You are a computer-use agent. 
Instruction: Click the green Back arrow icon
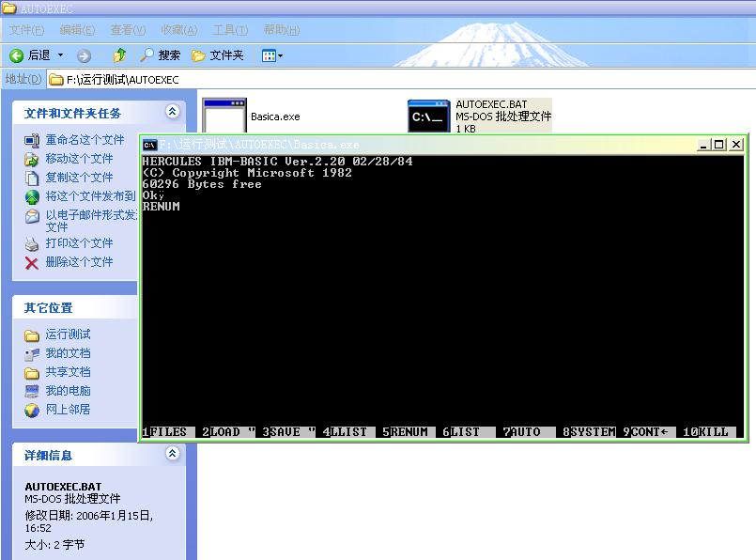[16, 56]
